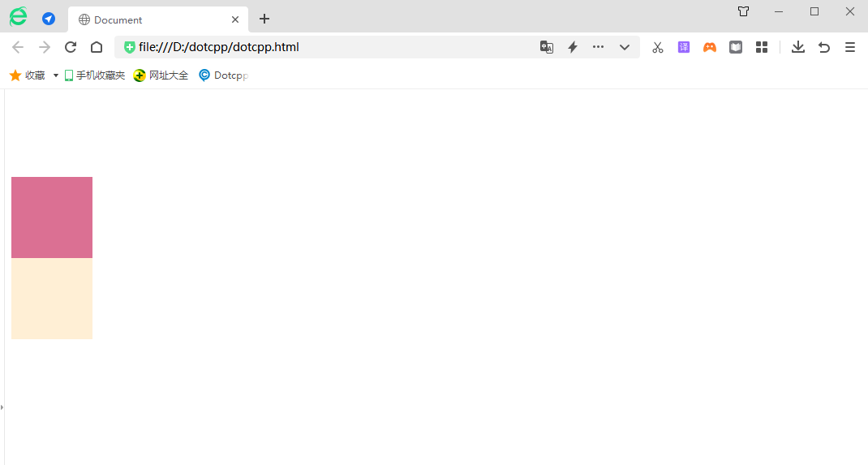Image resolution: width=868 pixels, height=465 pixels.
Task: Click the pink square on the page
Action: point(52,217)
